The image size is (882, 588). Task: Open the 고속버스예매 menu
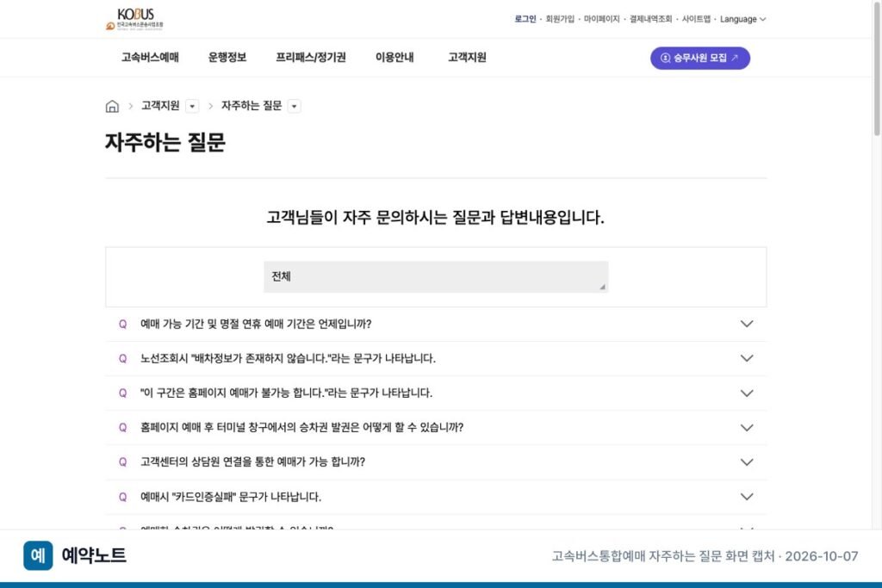tap(150, 58)
